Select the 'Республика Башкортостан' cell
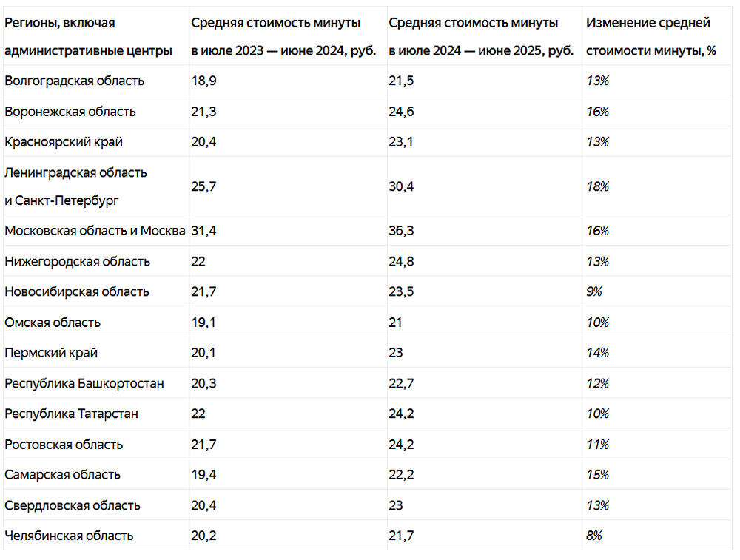The width and height of the screenshot is (740, 560). pos(84,383)
